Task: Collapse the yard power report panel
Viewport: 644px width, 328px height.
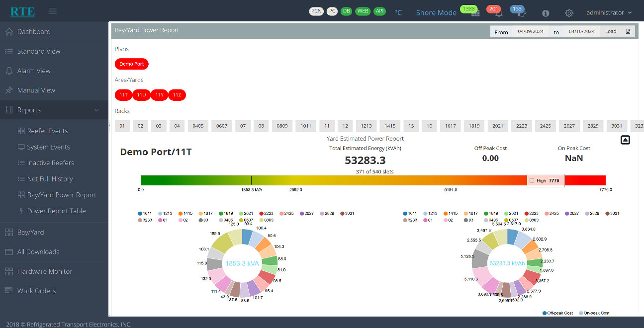Action: coord(625,140)
